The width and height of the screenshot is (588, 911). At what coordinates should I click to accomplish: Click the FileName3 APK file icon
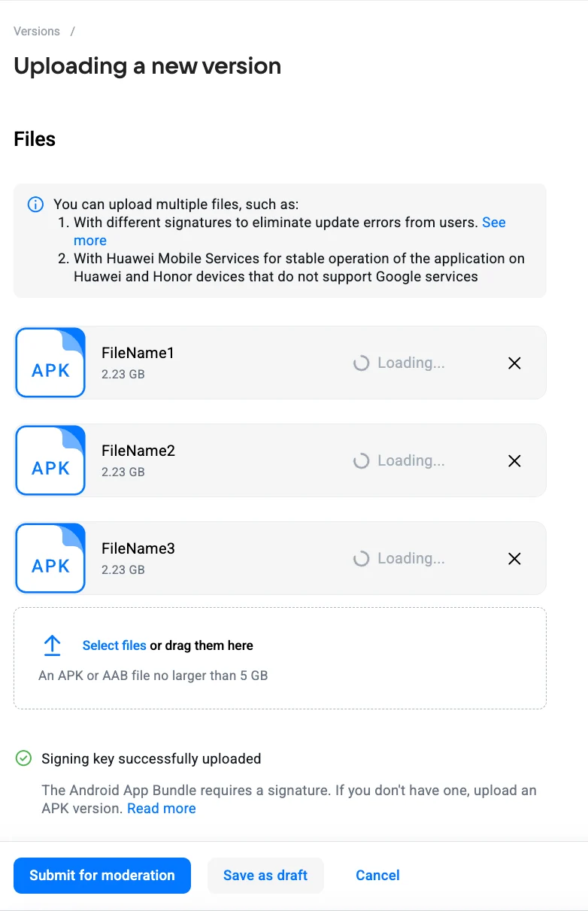(50, 558)
